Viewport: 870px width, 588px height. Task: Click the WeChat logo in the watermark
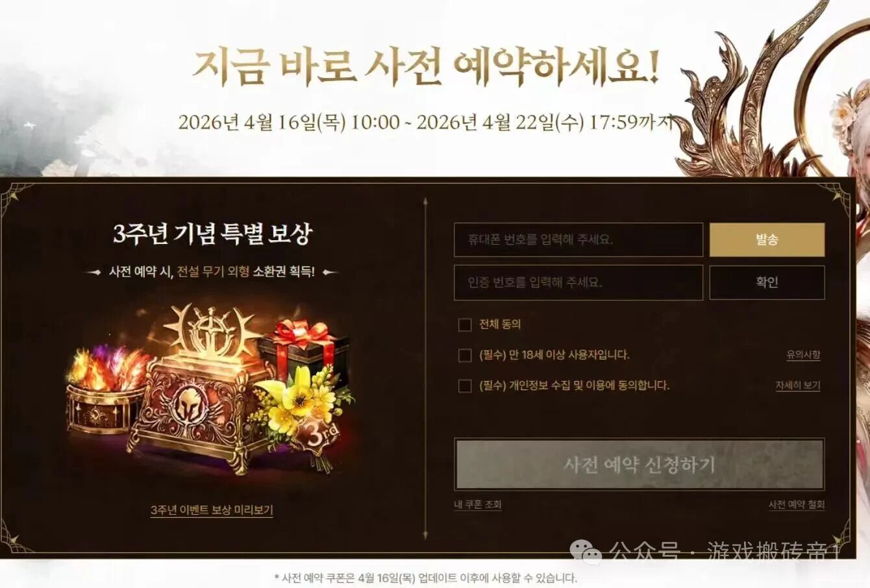[586, 553]
